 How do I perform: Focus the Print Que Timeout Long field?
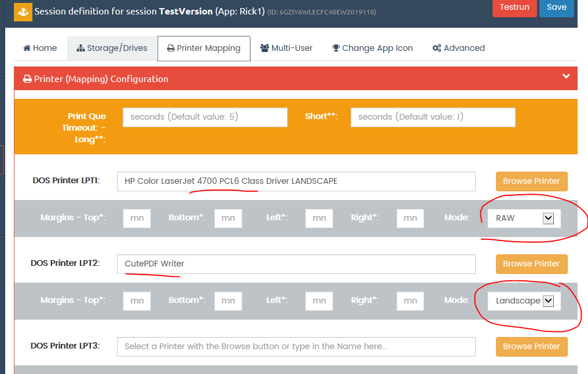pyautogui.click(x=205, y=117)
